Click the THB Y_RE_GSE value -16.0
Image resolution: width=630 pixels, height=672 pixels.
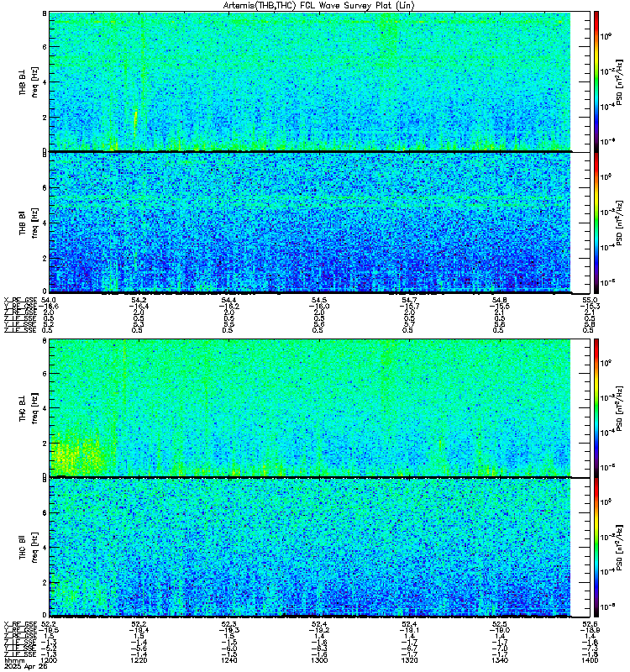click(319, 307)
